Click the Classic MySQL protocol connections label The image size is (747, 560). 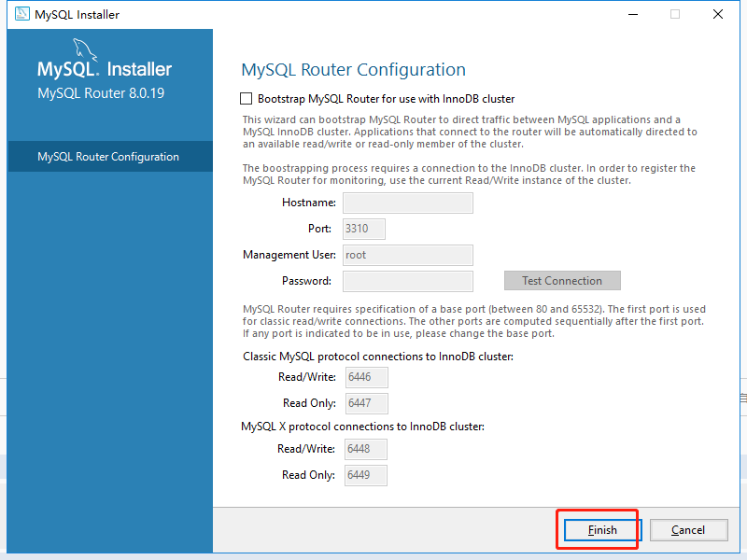point(378,357)
